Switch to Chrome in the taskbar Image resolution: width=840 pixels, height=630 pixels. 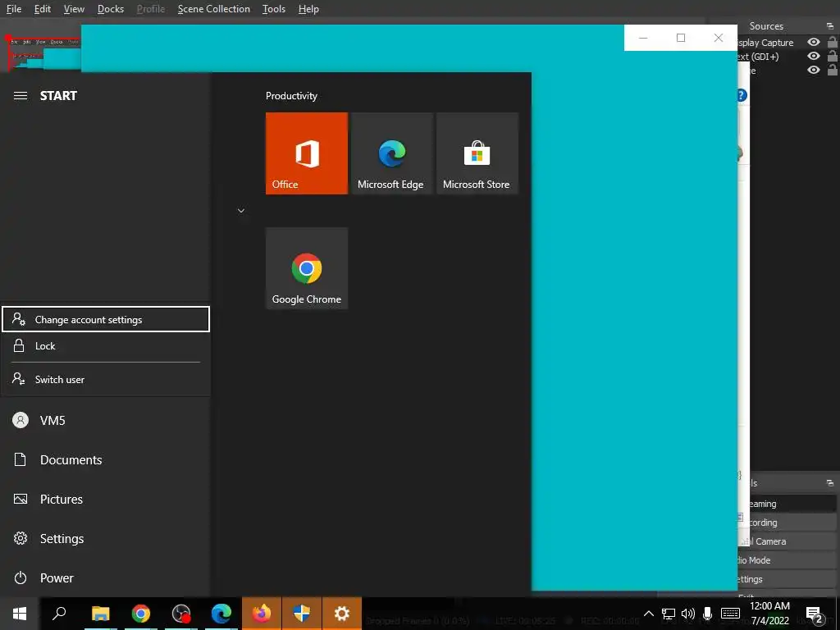(x=141, y=614)
